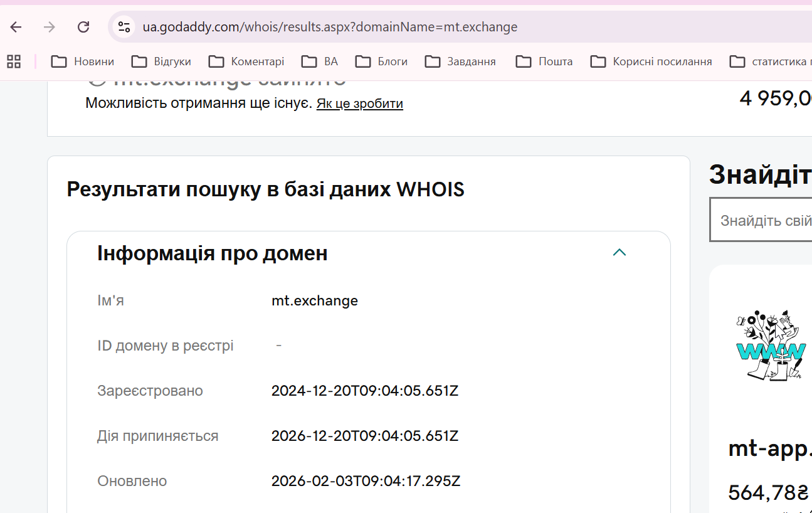Image resolution: width=812 pixels, height=513 pixels.
Task: Click the ID домену в реєстрі label
Action: click(x=166, y=346)
